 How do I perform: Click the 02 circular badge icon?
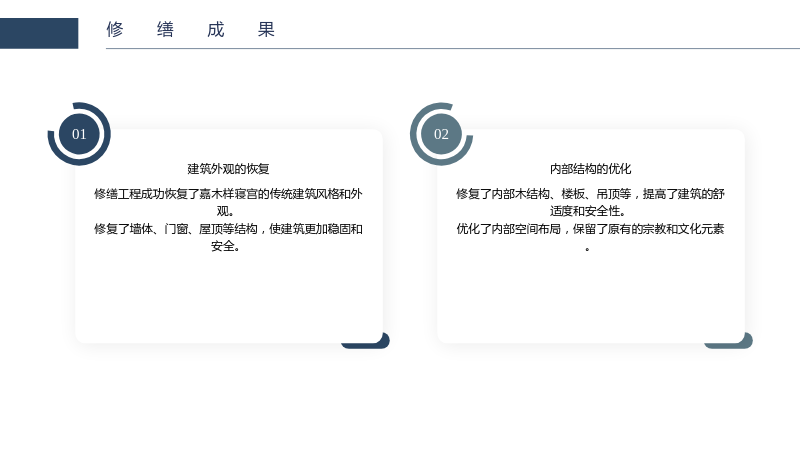tap(441, 134)
